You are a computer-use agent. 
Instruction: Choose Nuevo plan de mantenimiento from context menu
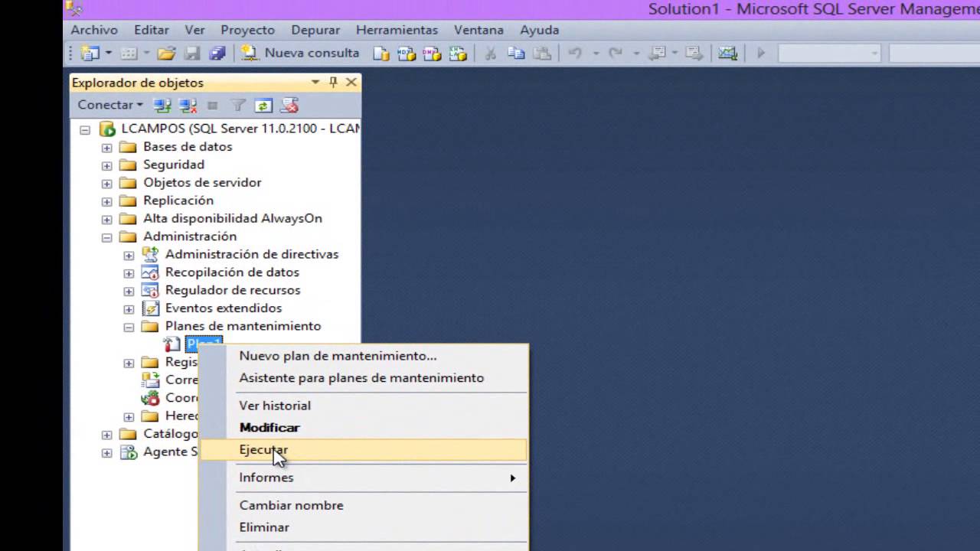(x=363, y=356)
